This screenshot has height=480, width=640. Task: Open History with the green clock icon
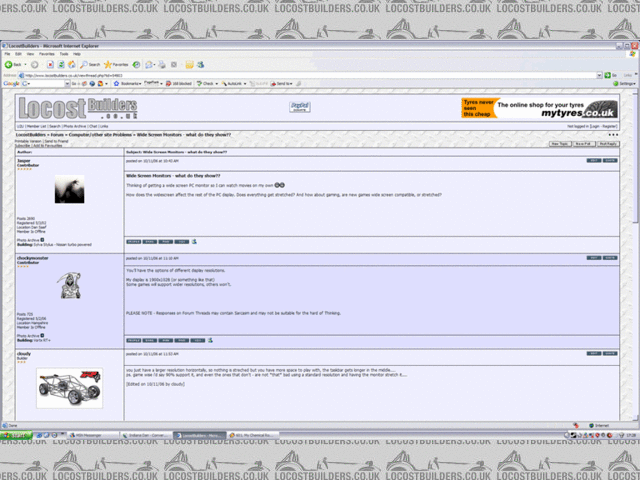[x=136, y=64]
